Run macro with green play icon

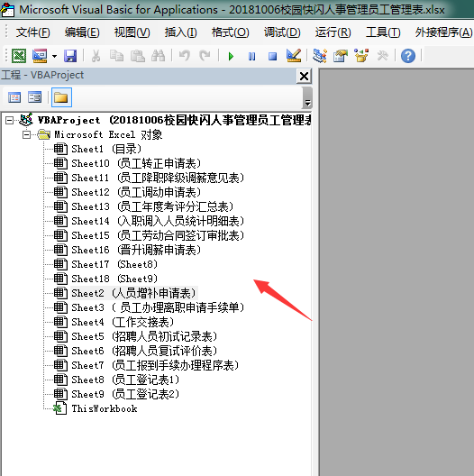tap(231, 57)
